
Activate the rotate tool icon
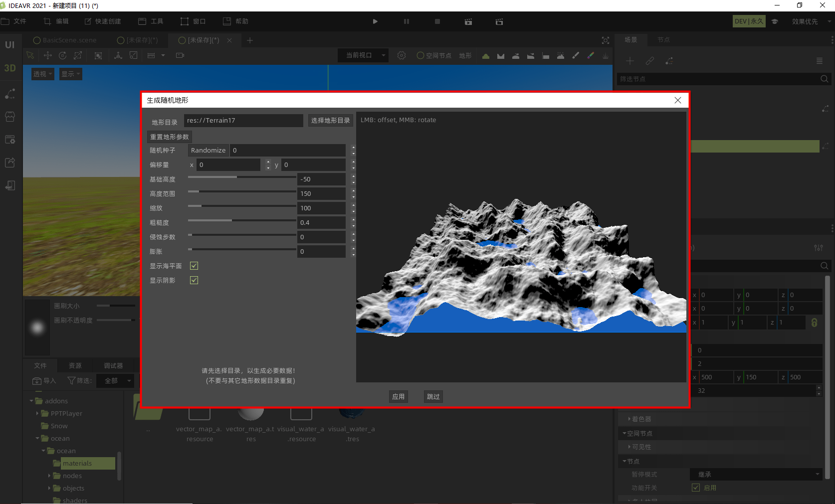click(x=62, y=55)
